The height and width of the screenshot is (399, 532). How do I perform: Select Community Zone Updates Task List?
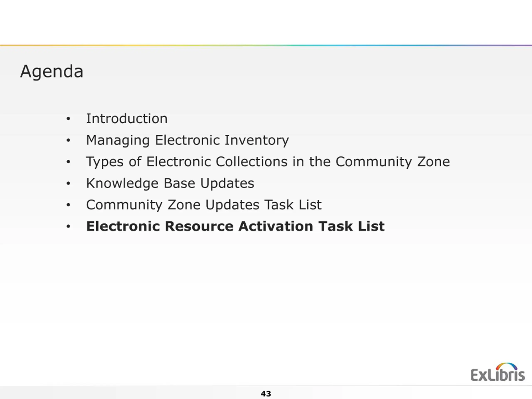(x=204, y=205)
